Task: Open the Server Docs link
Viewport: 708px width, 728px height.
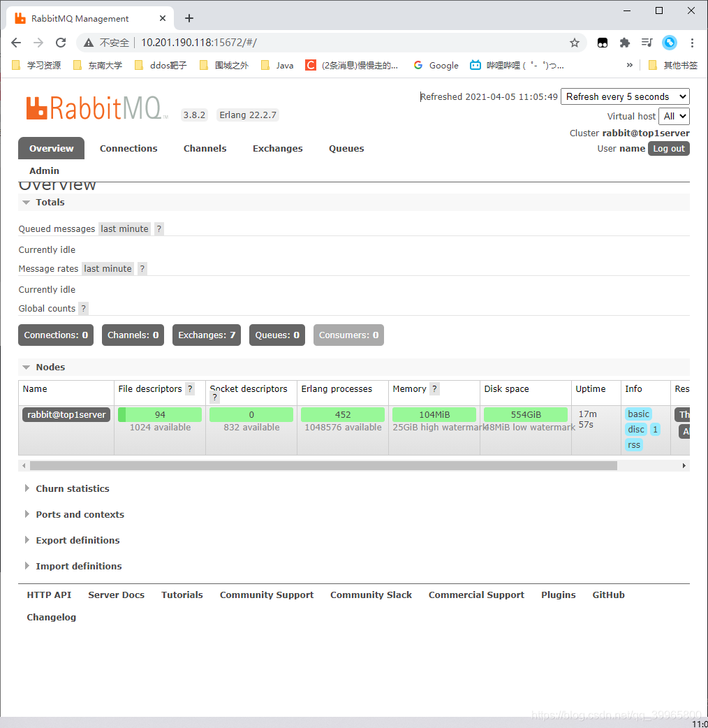Action: click(117, 595)
